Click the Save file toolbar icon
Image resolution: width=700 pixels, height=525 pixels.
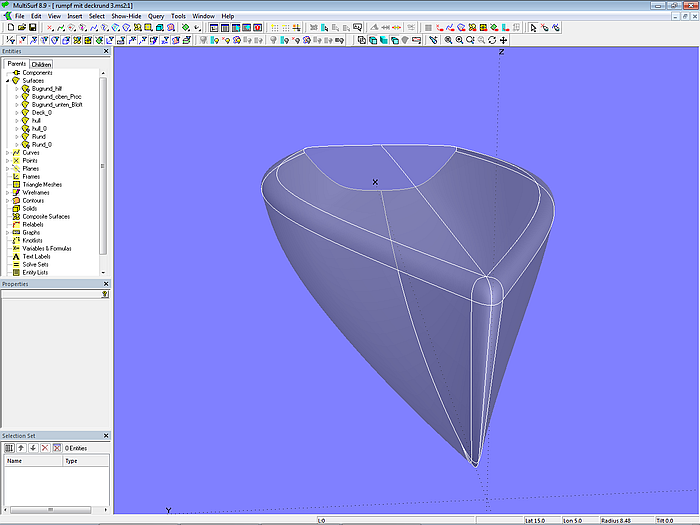point(32,28)
